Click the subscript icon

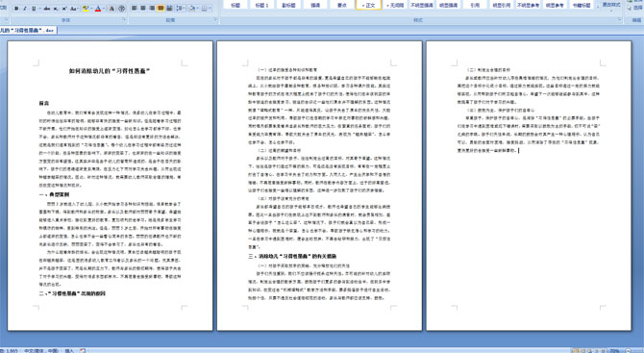coord(56,9)
